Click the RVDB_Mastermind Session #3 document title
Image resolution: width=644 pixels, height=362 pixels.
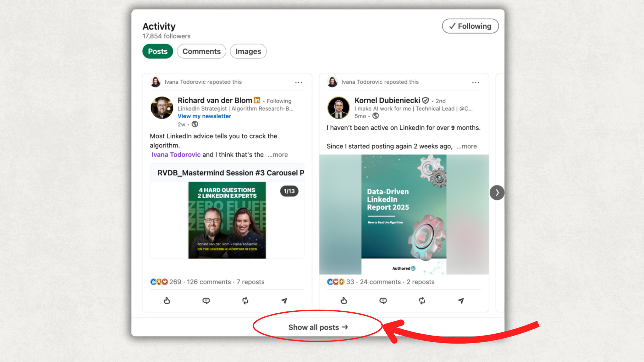[x=231, y=173]
